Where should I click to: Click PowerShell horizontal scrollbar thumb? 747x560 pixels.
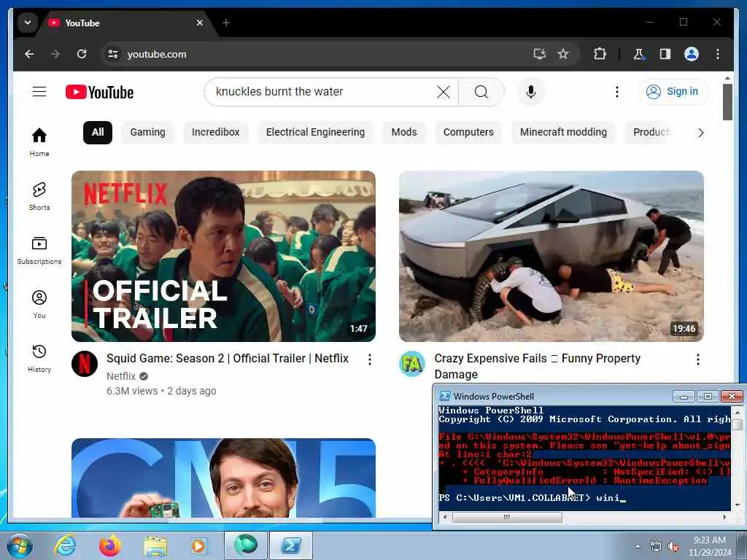507,517
